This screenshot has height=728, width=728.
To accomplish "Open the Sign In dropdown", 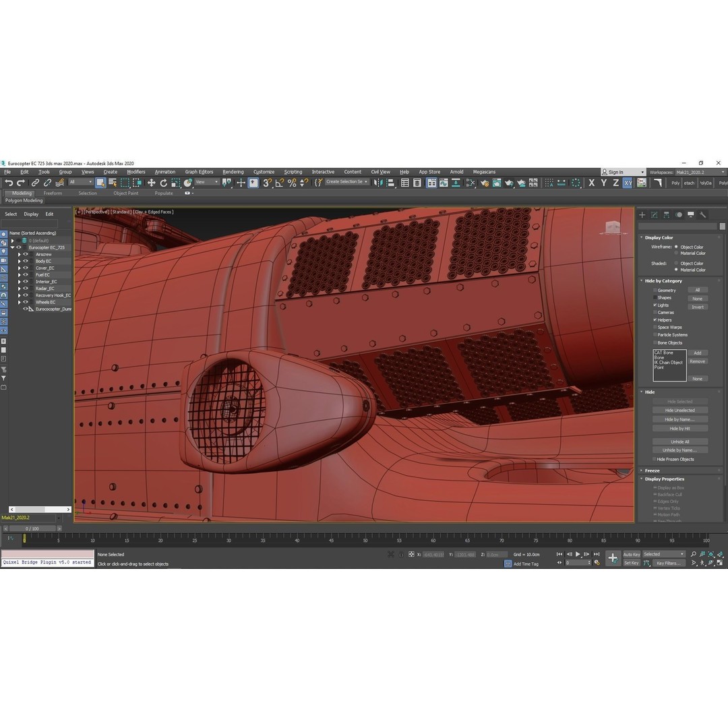I will point(623,173).
